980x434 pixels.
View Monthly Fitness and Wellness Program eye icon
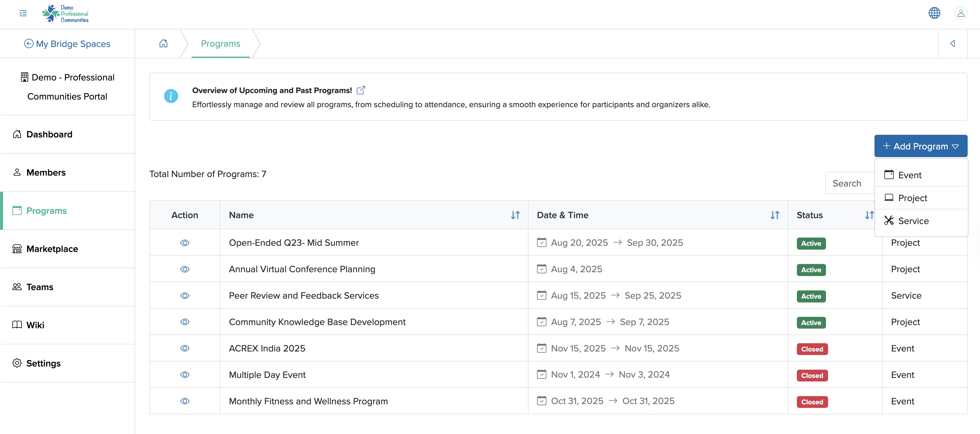pos(185,401)
